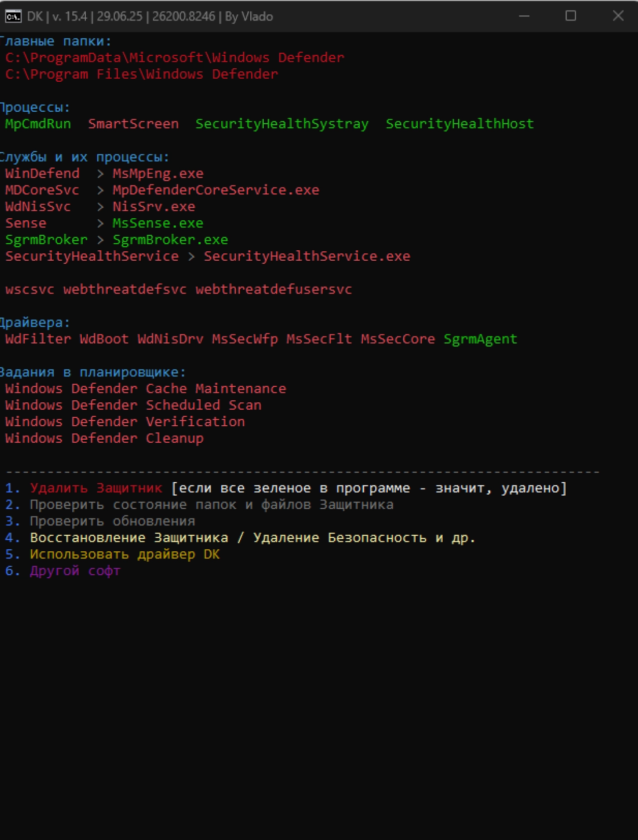The height and width of the screenshot is (840, 638).
Task: Click the WinDefend service name
Action: pos(42,173)
